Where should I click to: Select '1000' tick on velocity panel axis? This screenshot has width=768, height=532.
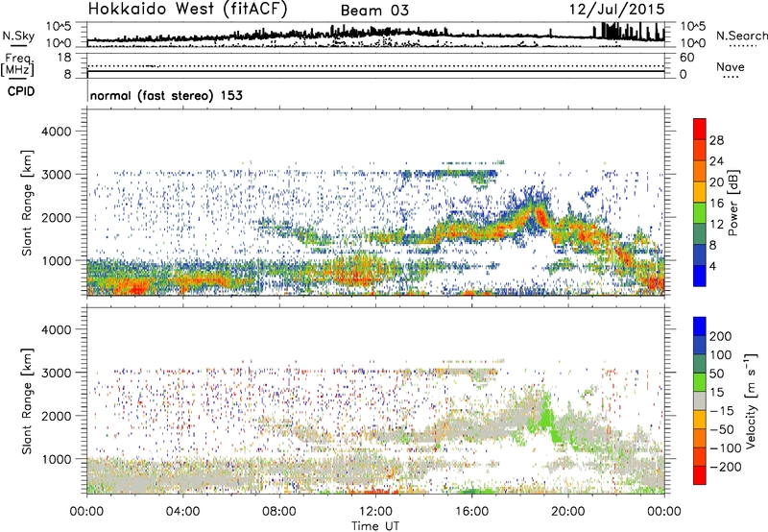(x=56, y=459)
